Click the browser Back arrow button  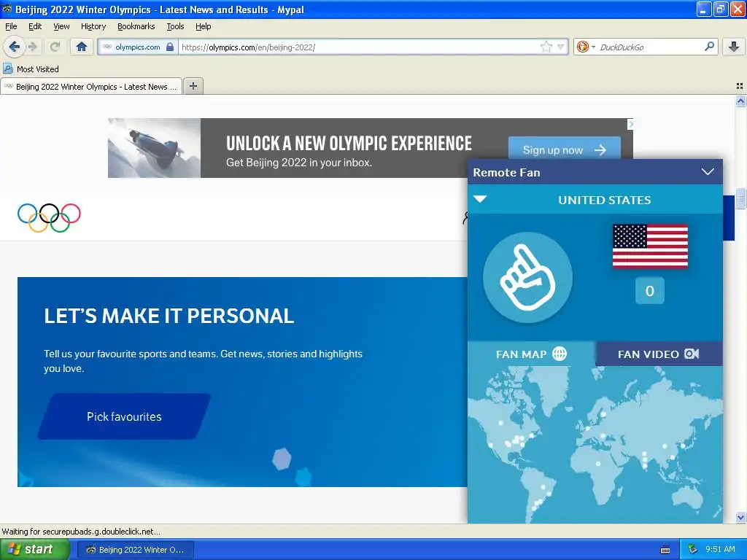(x=14, y=47)
